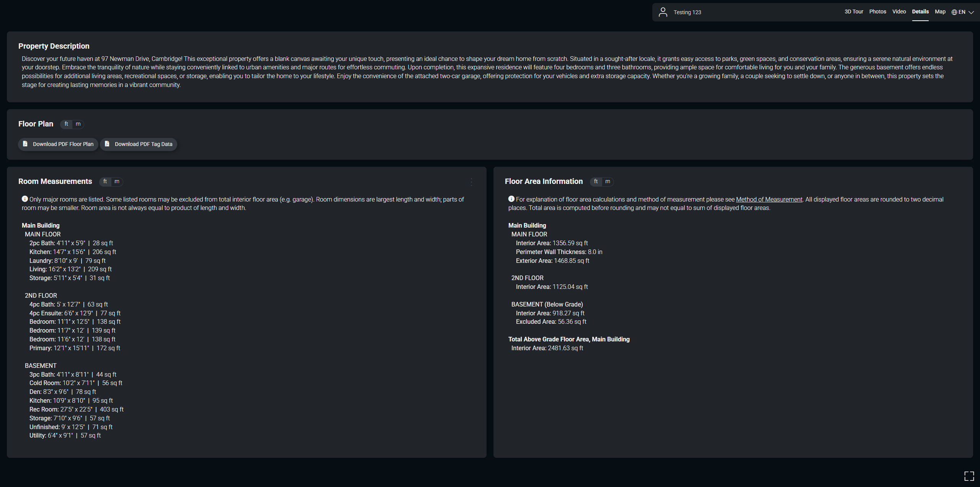Expand the EN language dropdown chevron
The height and width of the screenshot is (487, 980).
(971, 12)
